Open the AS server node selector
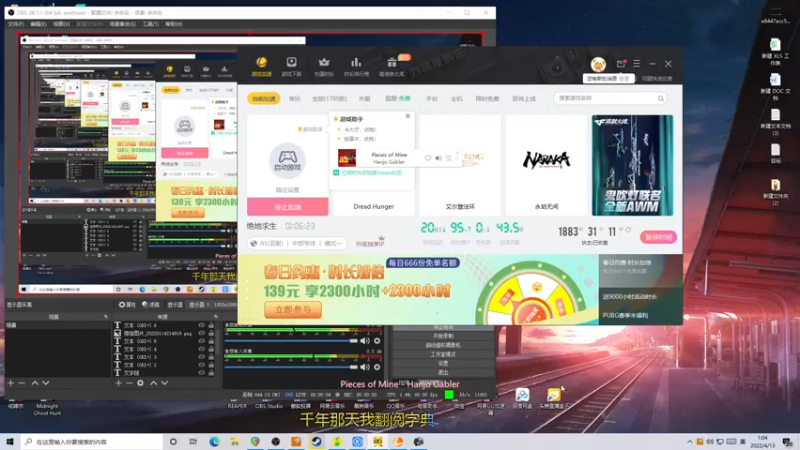 (x=296, y=243)
